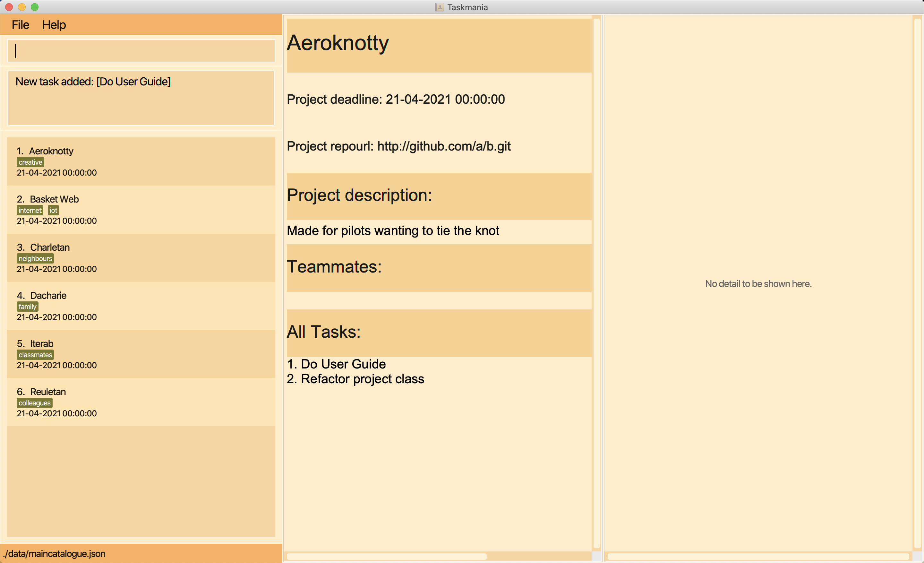Click the 'colleagues' tag on Reuletan
924x563 pixels.
coord(35,403)
